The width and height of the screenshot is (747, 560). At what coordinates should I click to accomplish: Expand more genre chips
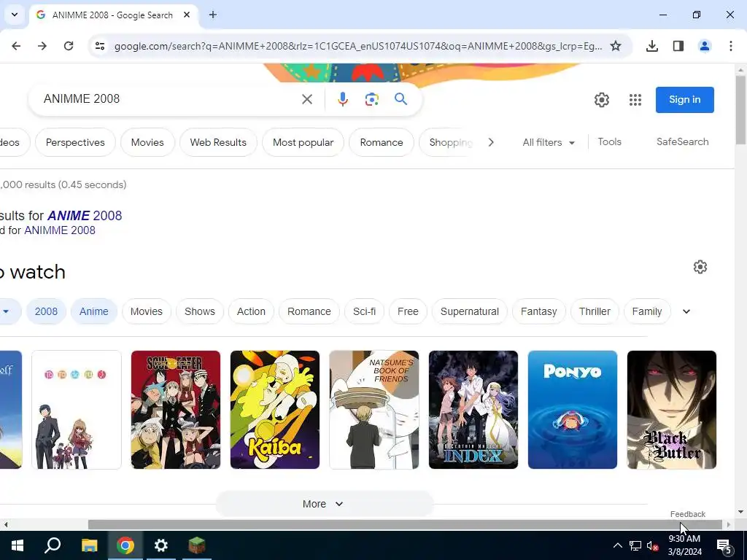(686, 311)
